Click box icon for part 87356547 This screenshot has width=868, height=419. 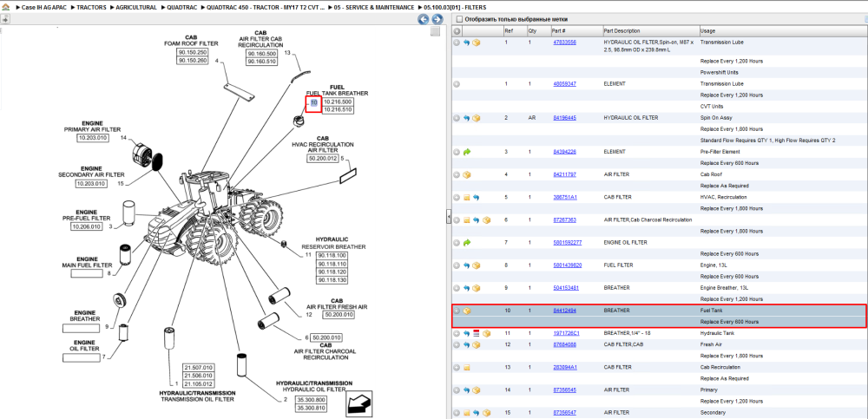click(x=486, y=412)
